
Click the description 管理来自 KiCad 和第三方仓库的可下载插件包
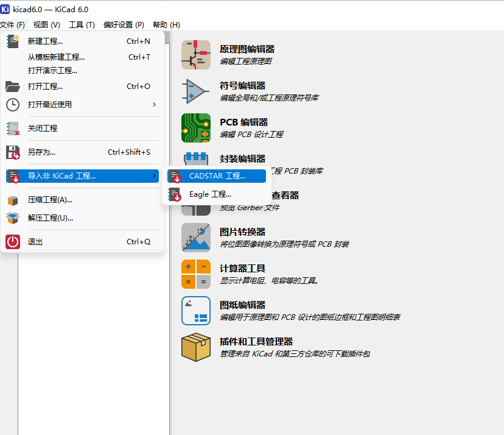295,354
